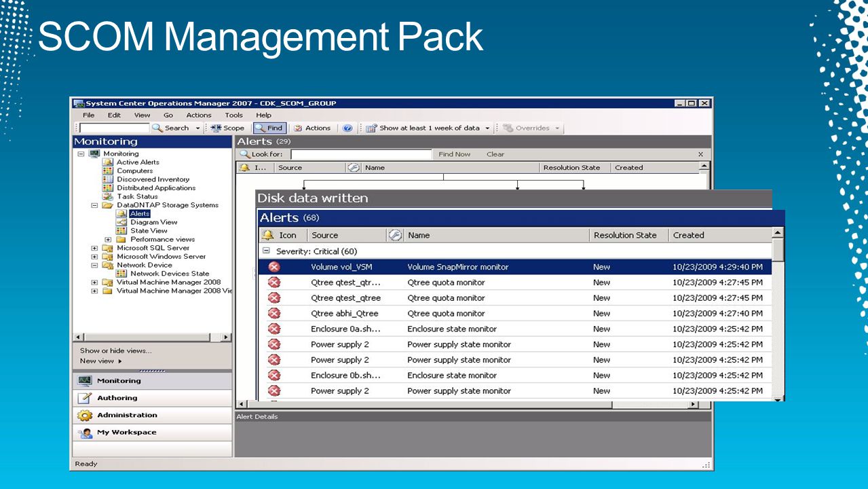Viewport: 868px width, 489px height.
Task: Click critical icon of Enclosure 0b.sh row
Action: 274,375
